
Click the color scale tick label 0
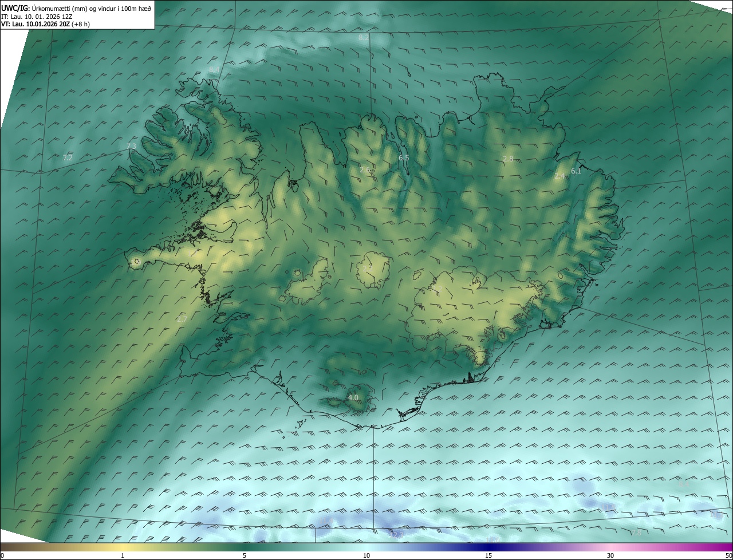2,556
